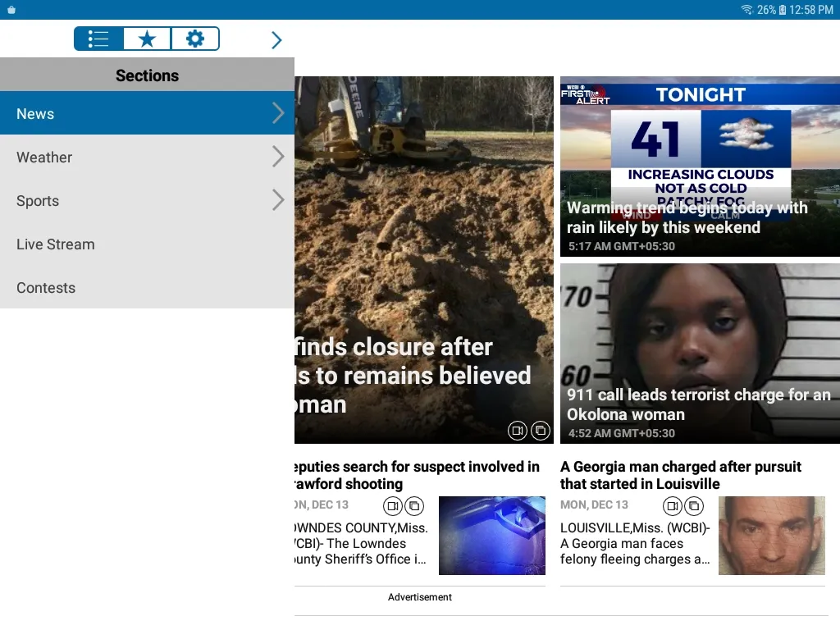Open the Contests section
Viewport: 840px width, 630px height.
tap(147, 287)
